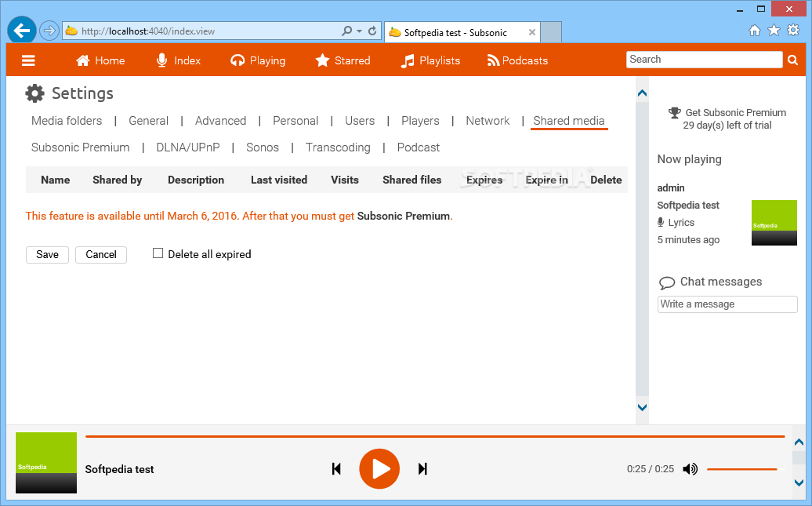The width and height of the screenshot is (812, 506).
Task: Open the Podcasts page
Action: (517, 60)
